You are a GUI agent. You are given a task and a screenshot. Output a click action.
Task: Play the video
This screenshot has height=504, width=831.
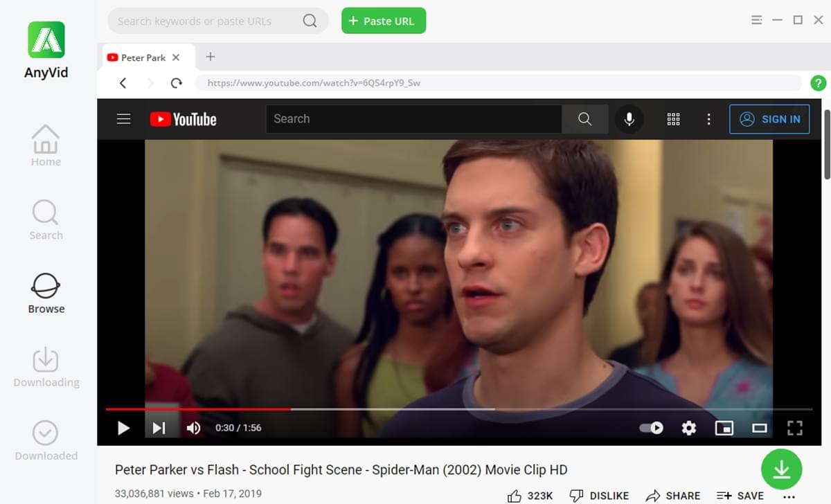123,428
